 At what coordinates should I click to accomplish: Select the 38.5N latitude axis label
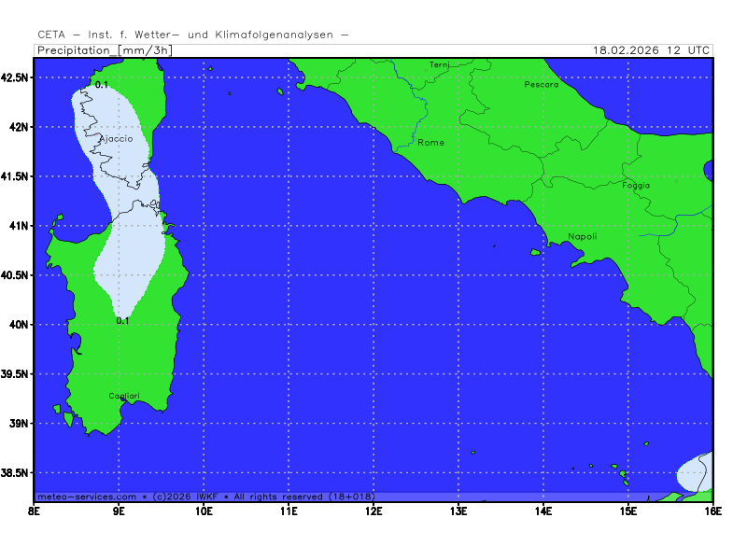click(16, 473)
